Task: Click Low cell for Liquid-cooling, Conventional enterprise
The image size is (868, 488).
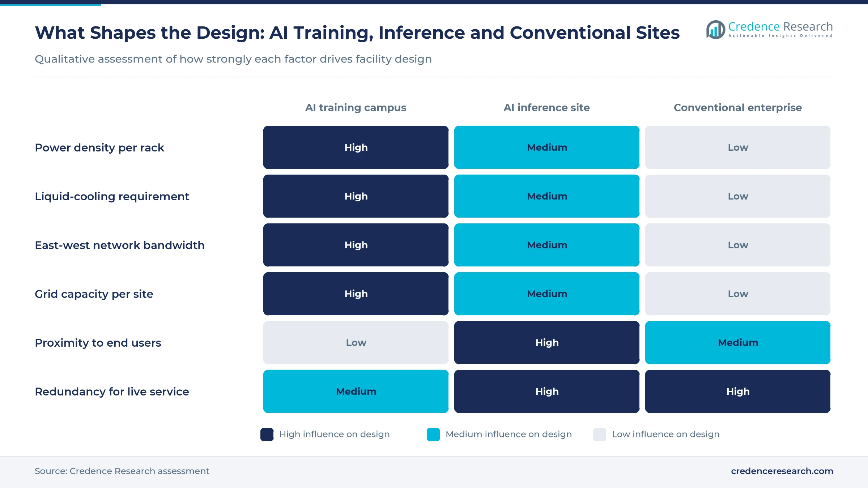Action: point(738,196)
